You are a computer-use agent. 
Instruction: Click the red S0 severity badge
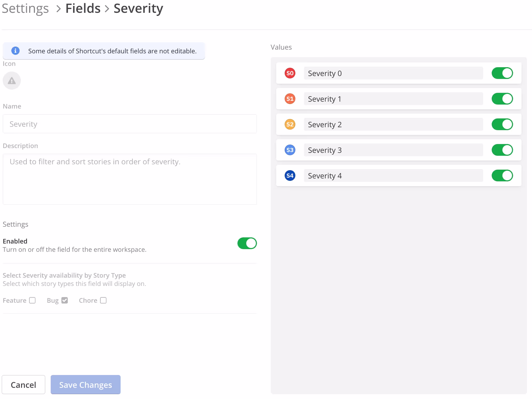pyautogui.click(x=290, y=73)
